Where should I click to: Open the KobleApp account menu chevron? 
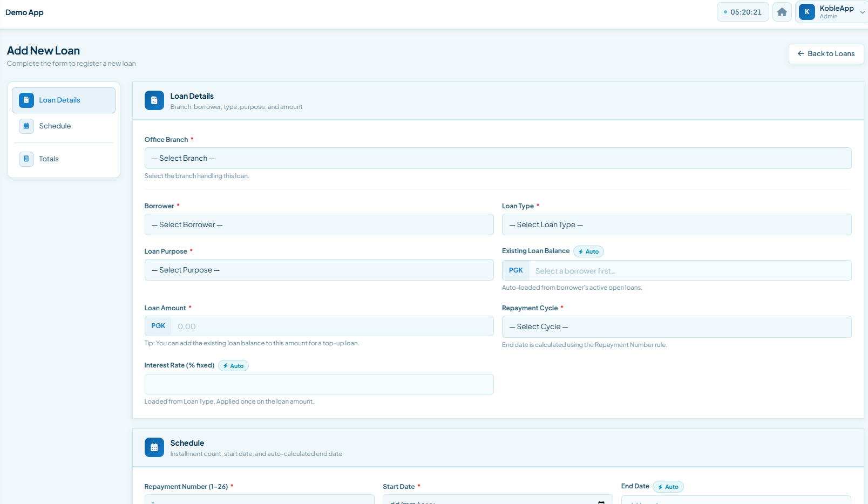(862, 12)
